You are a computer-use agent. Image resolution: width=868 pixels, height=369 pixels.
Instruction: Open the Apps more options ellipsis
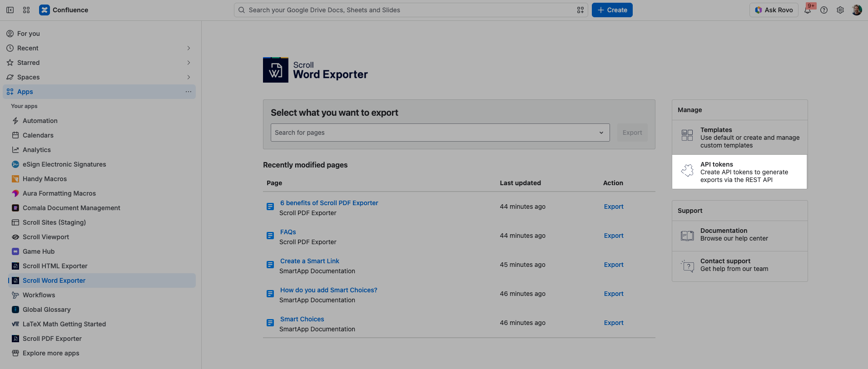188,92
